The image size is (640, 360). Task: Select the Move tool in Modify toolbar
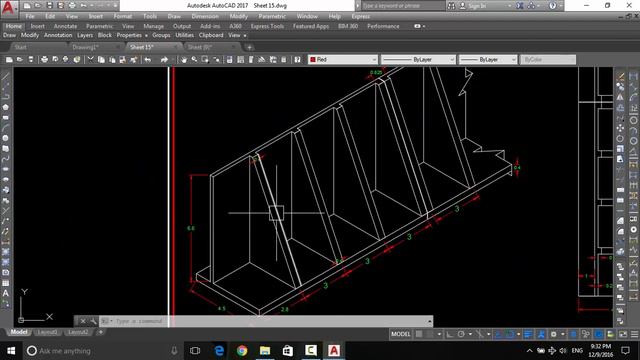620,128
